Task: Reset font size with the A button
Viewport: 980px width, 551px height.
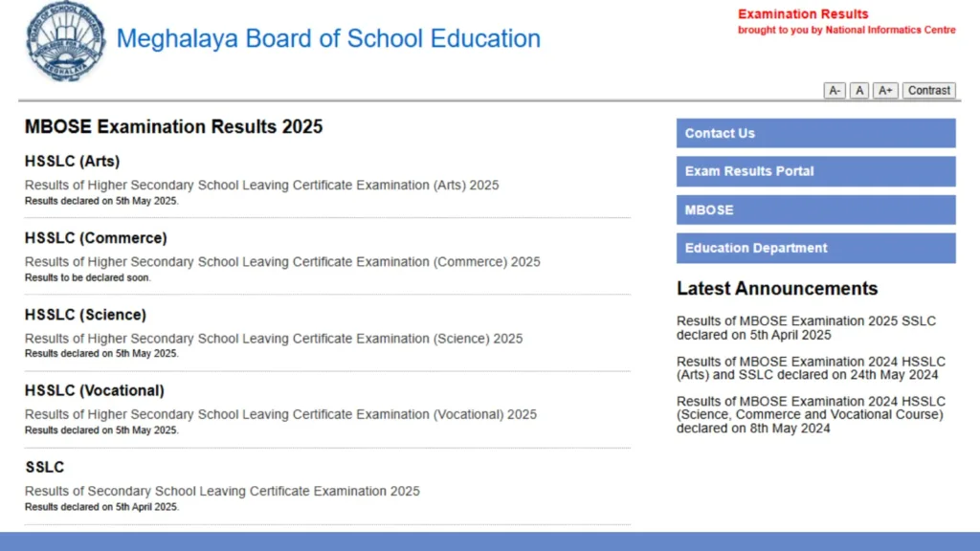Action: (x=859, y=90)
